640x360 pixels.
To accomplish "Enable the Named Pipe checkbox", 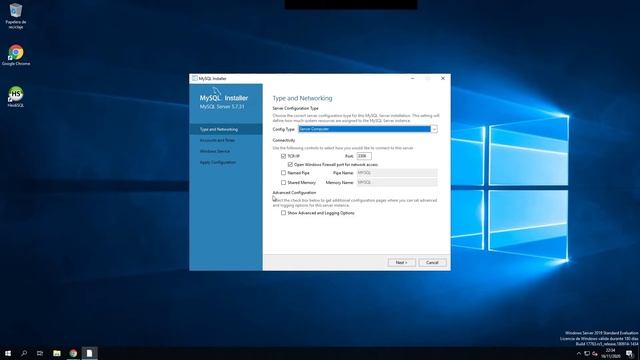I will (283, 173).
